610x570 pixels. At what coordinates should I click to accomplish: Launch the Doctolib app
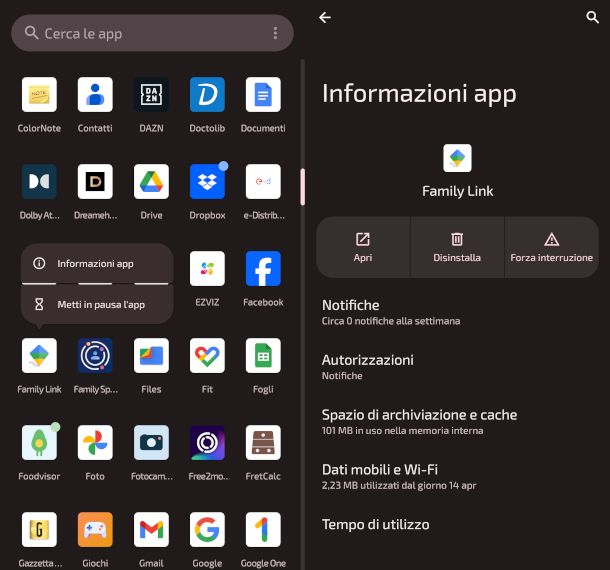point(207,95)
